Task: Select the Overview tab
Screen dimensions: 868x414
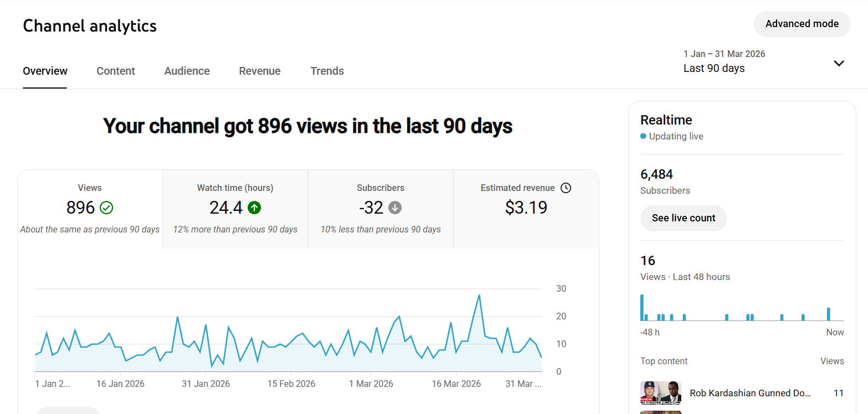Action: tap(45, 71)
